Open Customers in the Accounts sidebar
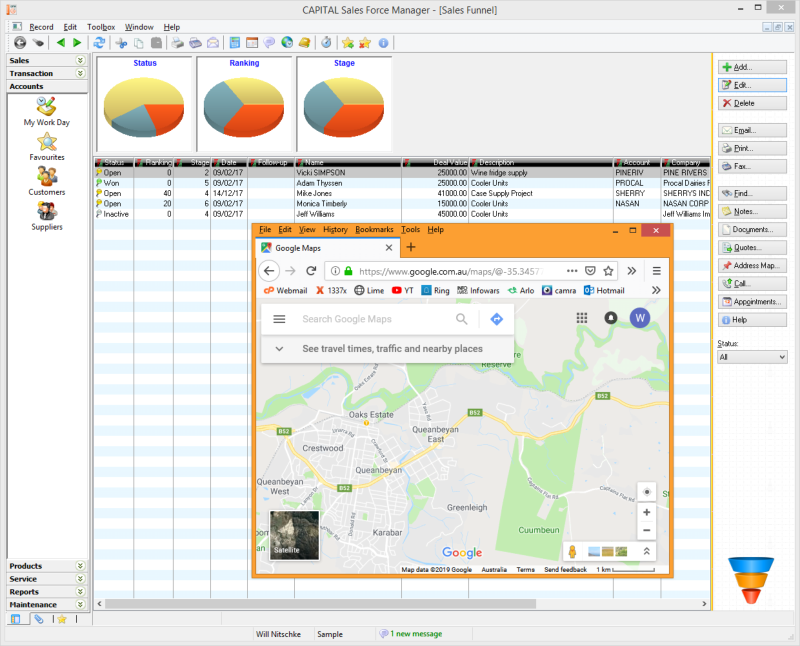Image resolution: width=800 pixels, height=646 pixels. click(47, 182)
